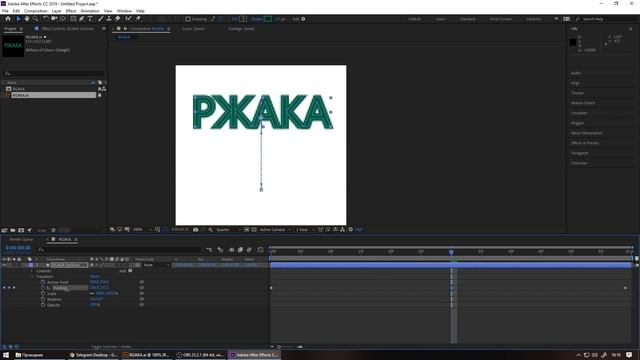Click the Project panel РЖАКА thumbnail
The height and width of the screenshot is (360, 640).
(13, 46)
